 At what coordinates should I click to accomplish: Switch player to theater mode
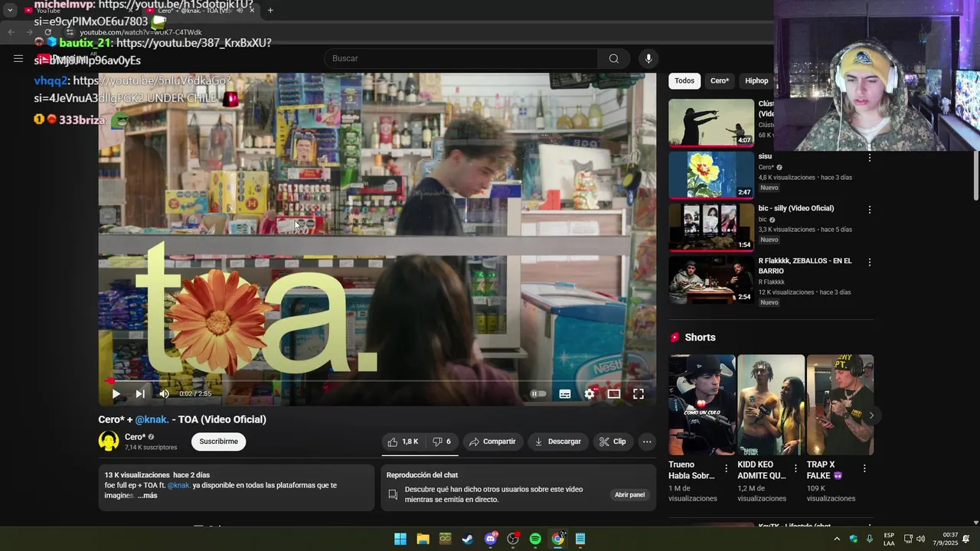pyautogui.click(x=614, y=394)
